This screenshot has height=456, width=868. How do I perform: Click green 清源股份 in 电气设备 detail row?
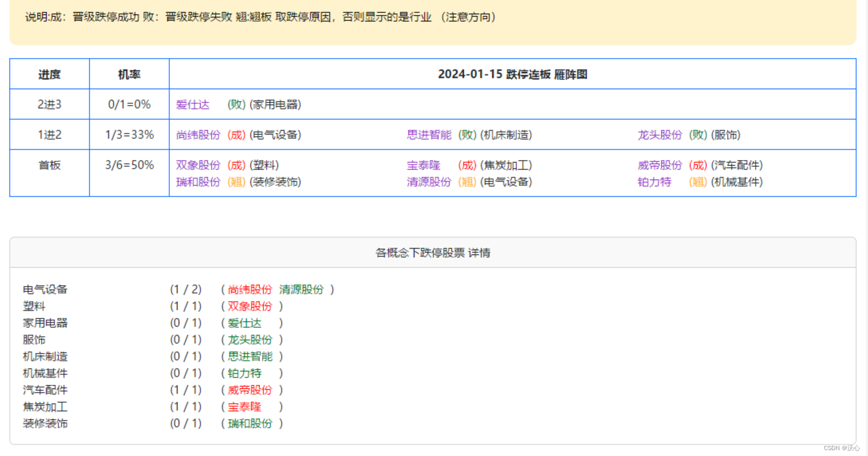[x=302, y=290]
